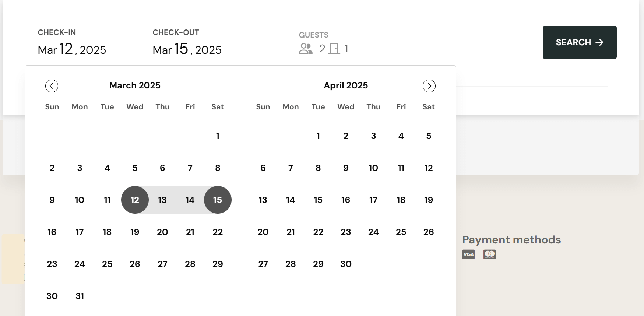
Task: Click the Visa payment icon
Action: (x=468, y=254)
